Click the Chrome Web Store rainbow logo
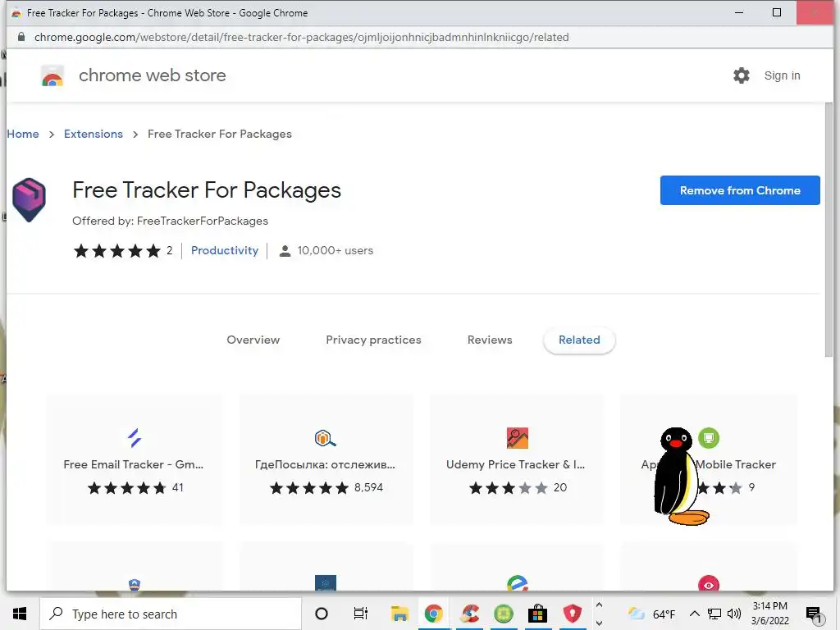The height and width of the screenshot is (630, 840). pyautogui.click(x=52, y=76)
